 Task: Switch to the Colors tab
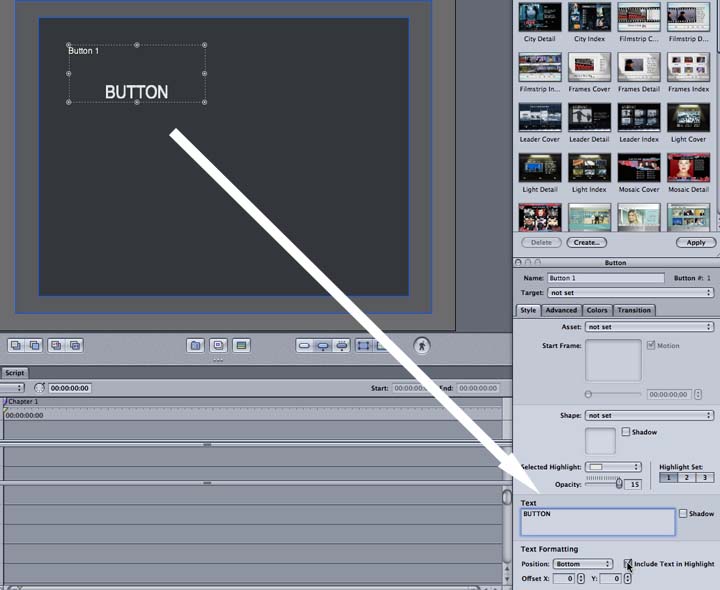[x=597, y=310]
